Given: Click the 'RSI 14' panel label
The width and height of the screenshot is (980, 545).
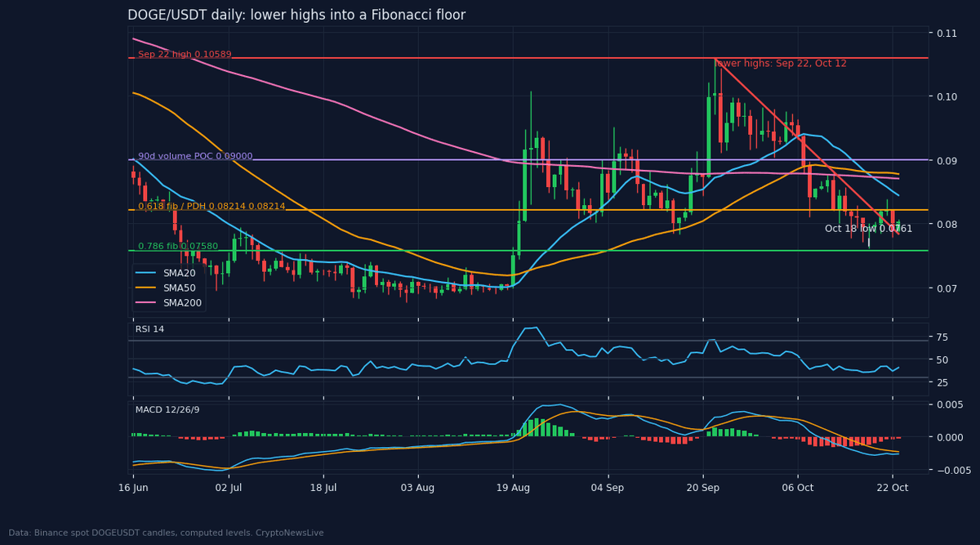Looking at the screenshot, I should pyautogui.click(x=149, y=329).
